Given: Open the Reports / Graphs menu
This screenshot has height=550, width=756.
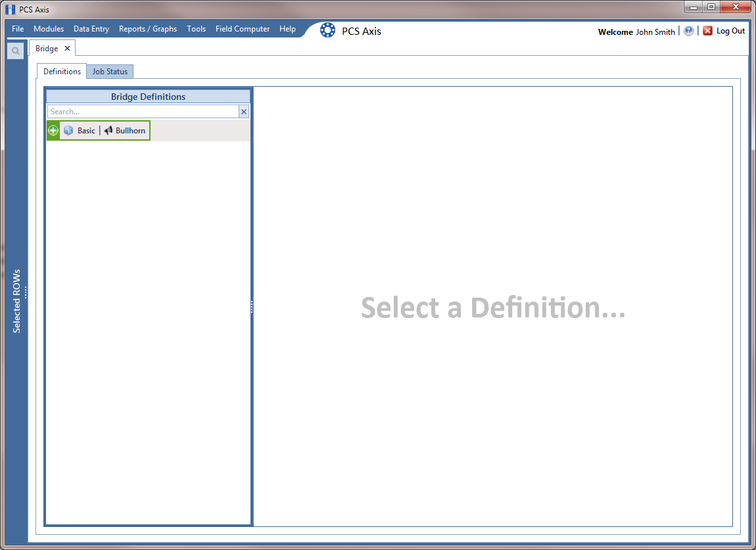Looking at the screenshot, I should coord(148,29).
